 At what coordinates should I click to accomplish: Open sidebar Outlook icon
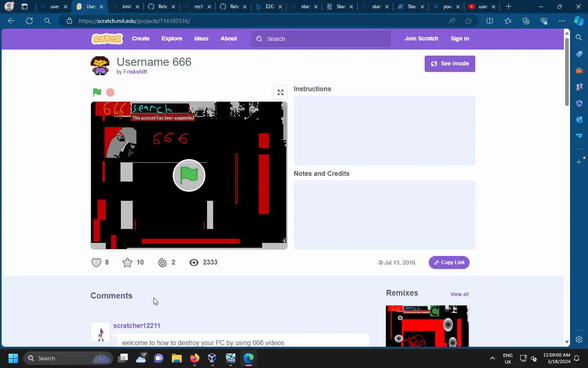[579, 119]
